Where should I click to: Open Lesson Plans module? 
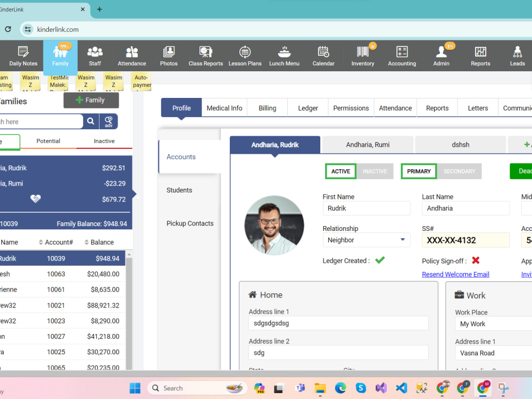(245, 56)
